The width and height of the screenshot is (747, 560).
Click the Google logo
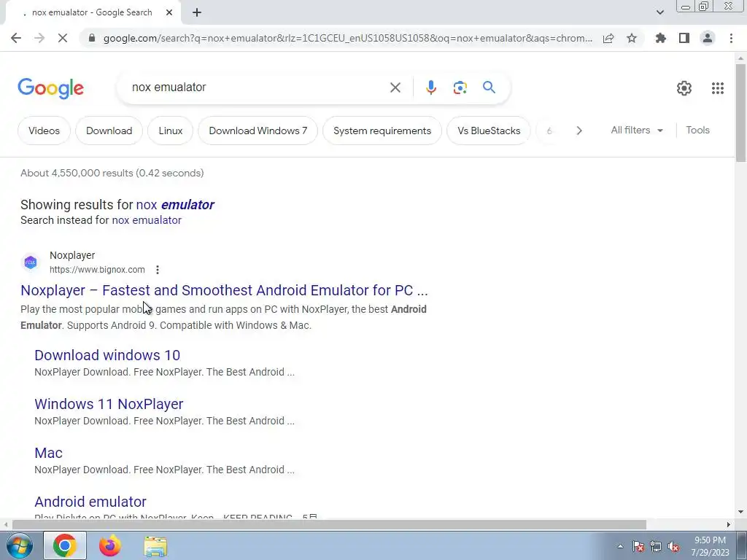[50, 88]
